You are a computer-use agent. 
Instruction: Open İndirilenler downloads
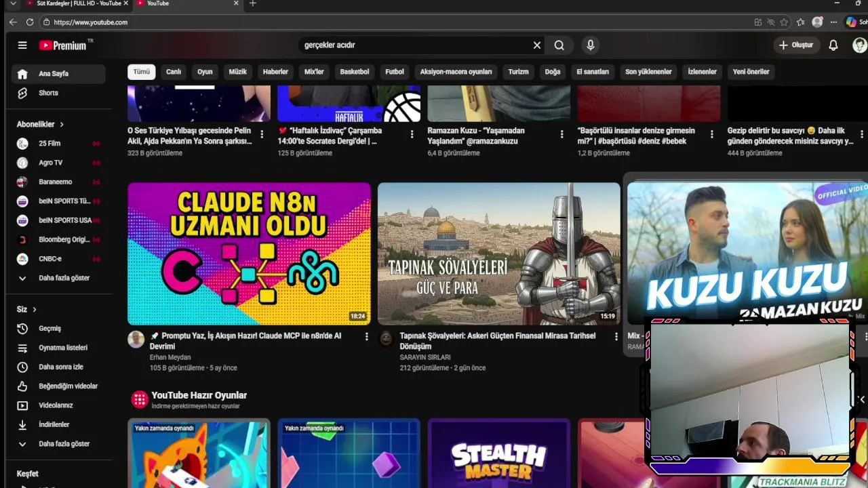point(58,424)
